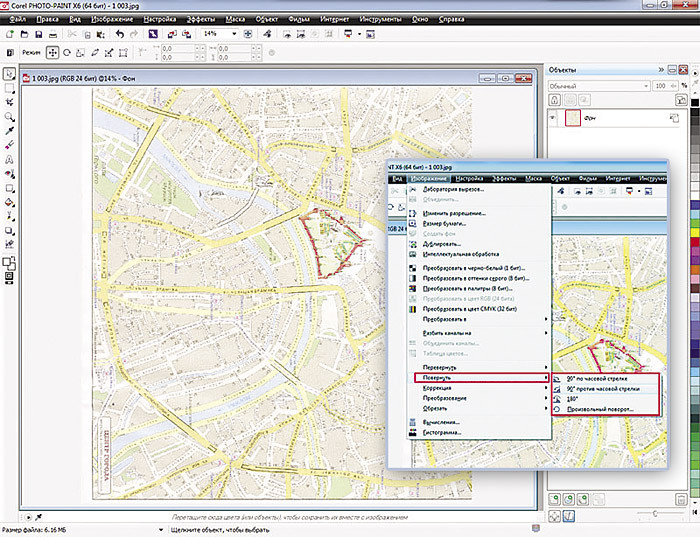Open the Обычный merge mode dropdown

point(644,87)
